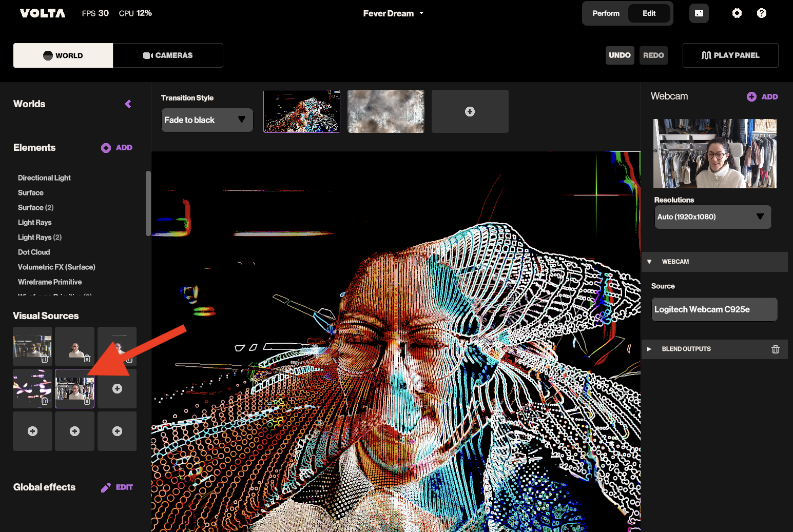
Task: Select the Dot Cloud element
Action: [34, 252]
